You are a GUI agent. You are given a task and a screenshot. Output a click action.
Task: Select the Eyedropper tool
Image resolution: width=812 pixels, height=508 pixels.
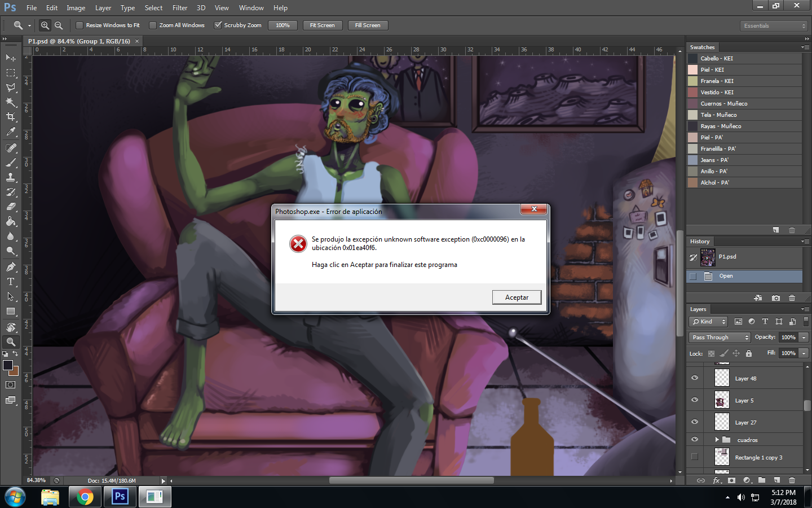pyautogui.click(x=11, y=132)
